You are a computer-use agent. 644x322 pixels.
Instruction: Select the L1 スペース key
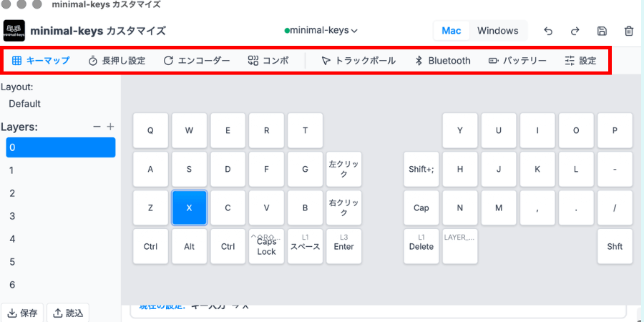click(x=305, y=246)
